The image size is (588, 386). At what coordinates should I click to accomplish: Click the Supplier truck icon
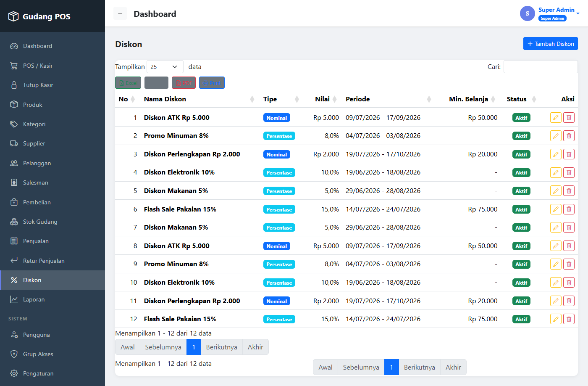pos(14,143)
